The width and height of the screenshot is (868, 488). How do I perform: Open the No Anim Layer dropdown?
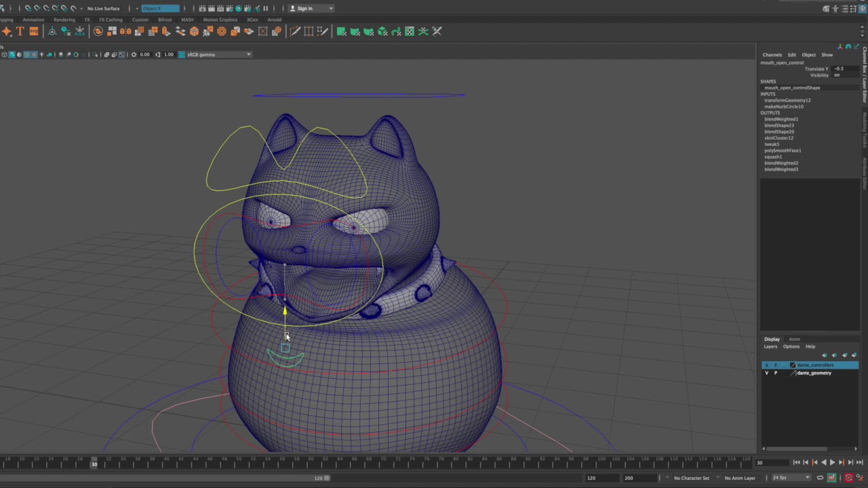[x=740, y=478]
